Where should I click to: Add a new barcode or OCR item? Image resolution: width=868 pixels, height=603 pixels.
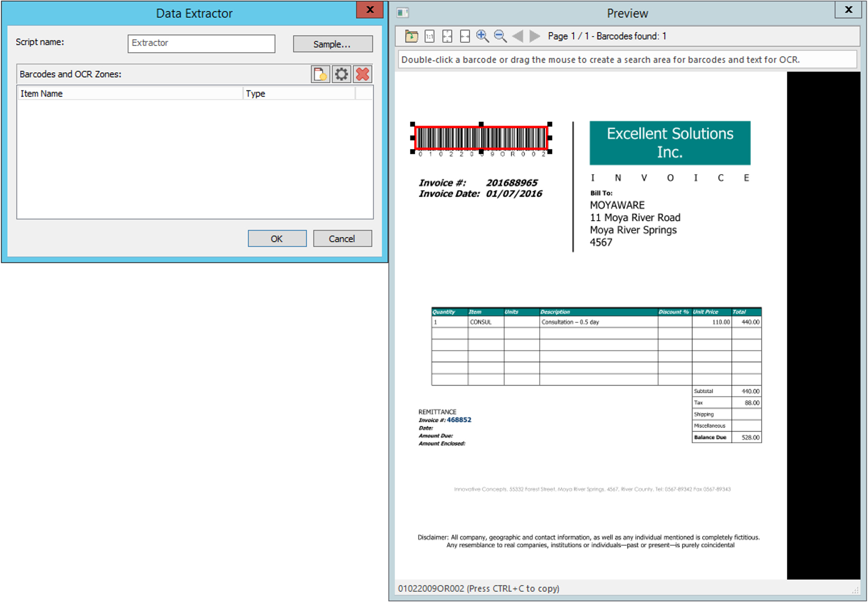pyautogui.click(x=320, y=74)
